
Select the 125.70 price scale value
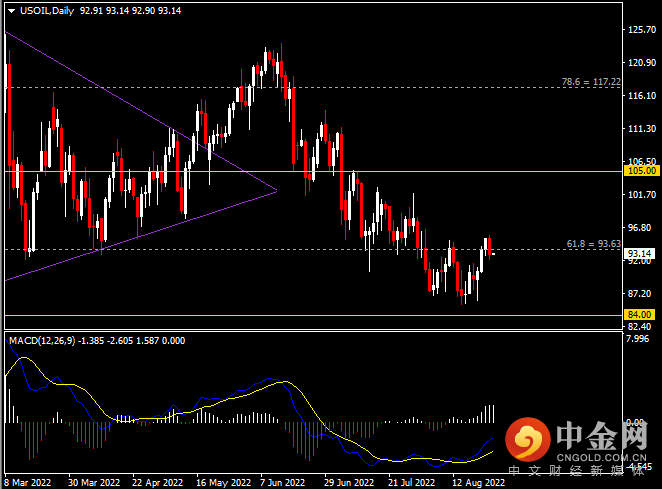(642, 30)
